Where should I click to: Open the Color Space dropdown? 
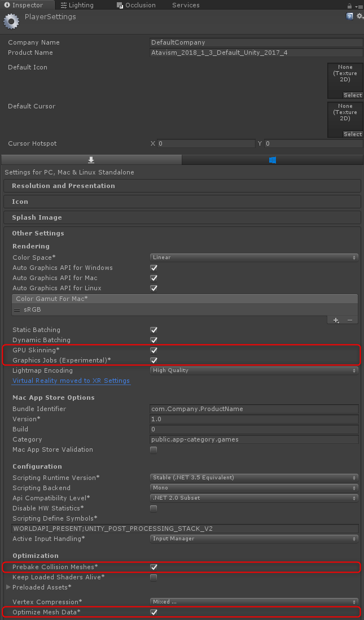254,257
